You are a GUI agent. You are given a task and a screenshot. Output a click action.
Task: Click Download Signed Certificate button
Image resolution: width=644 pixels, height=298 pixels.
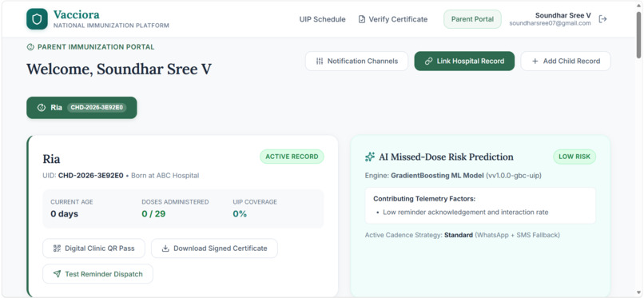[x=214, y=248]
